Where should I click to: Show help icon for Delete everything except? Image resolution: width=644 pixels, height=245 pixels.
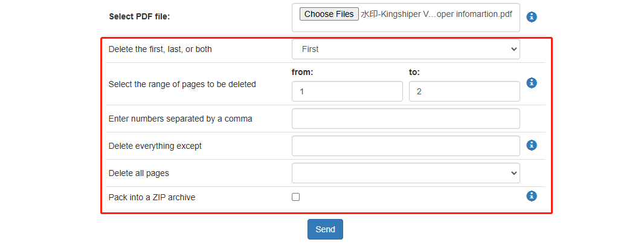[532, 145]
